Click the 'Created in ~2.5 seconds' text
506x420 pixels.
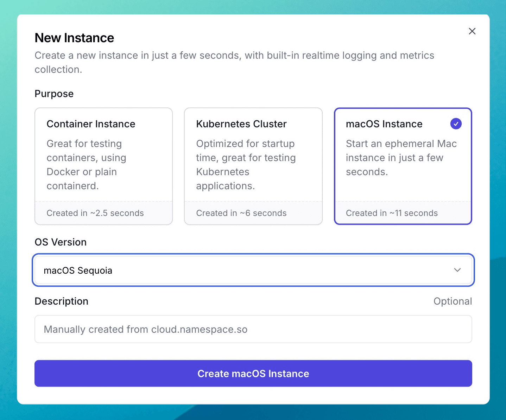pos(95,213)
